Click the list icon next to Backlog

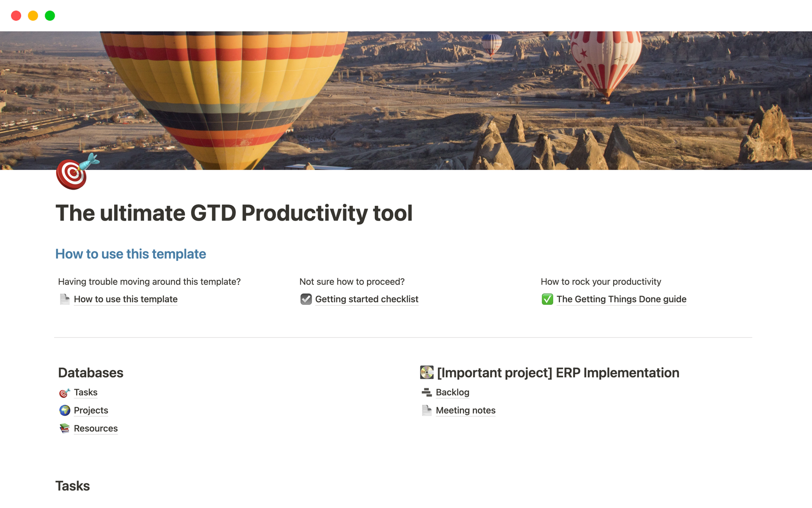click(426, 392)
